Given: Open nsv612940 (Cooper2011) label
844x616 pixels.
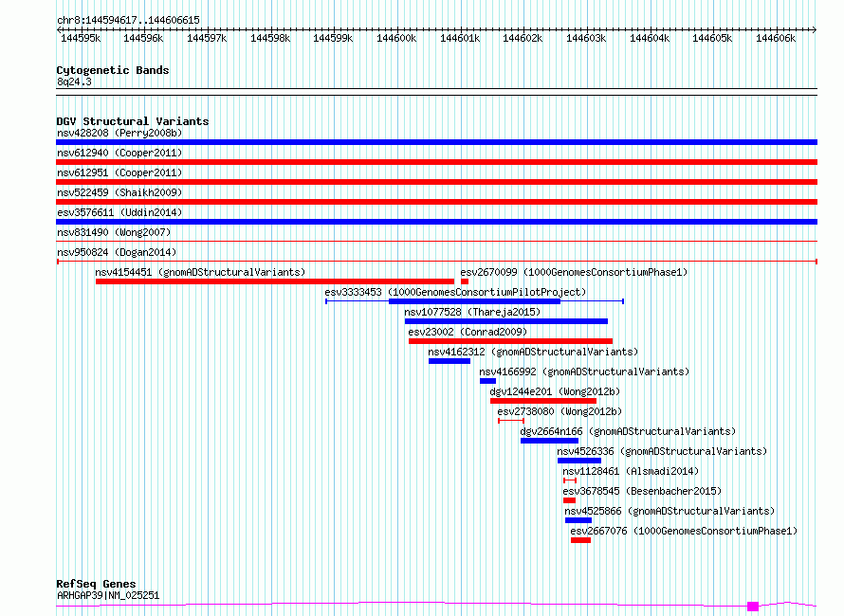Looking at the screenshot, I should coord(119,153).
